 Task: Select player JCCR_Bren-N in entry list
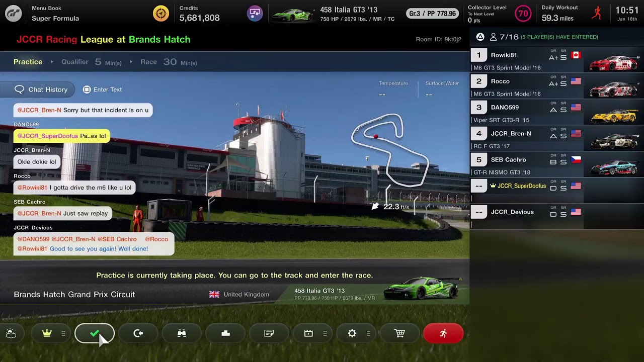coord(557,138)
